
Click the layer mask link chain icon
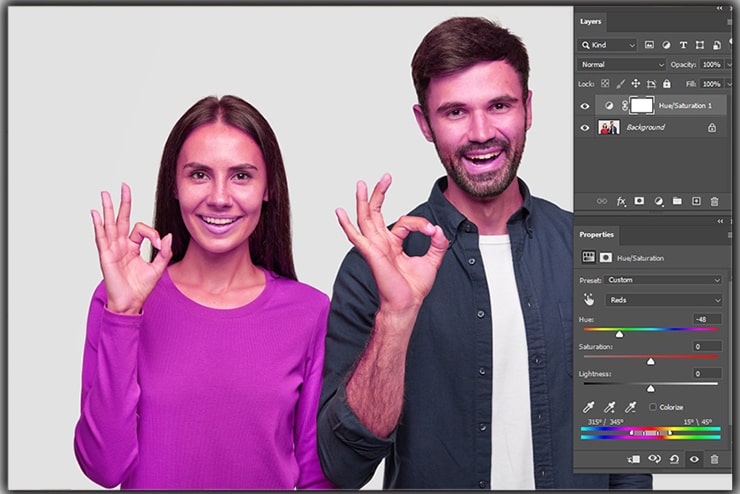point(624,106)
